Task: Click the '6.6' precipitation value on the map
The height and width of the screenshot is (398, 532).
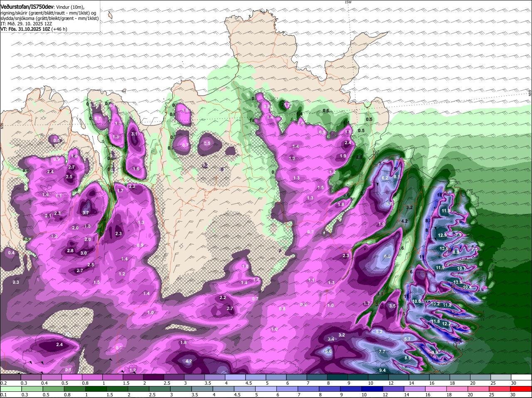Action: coord(328,351)
